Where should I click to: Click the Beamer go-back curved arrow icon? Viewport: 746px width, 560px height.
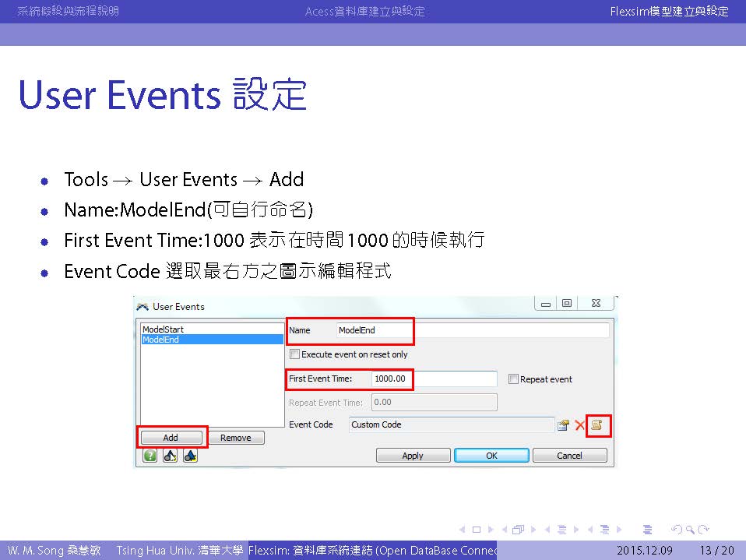[677, 530]
